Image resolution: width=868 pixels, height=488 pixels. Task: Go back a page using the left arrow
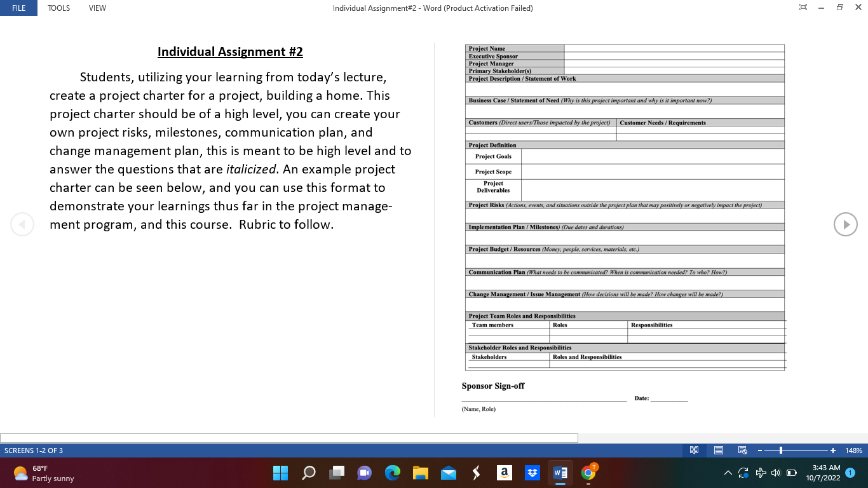pos(22,224)
